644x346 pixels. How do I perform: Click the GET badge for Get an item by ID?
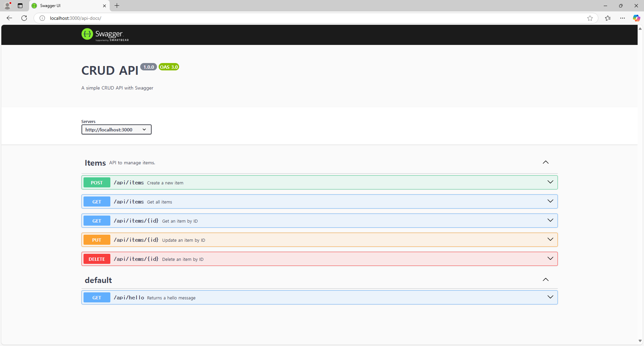(x=97, y=221)
